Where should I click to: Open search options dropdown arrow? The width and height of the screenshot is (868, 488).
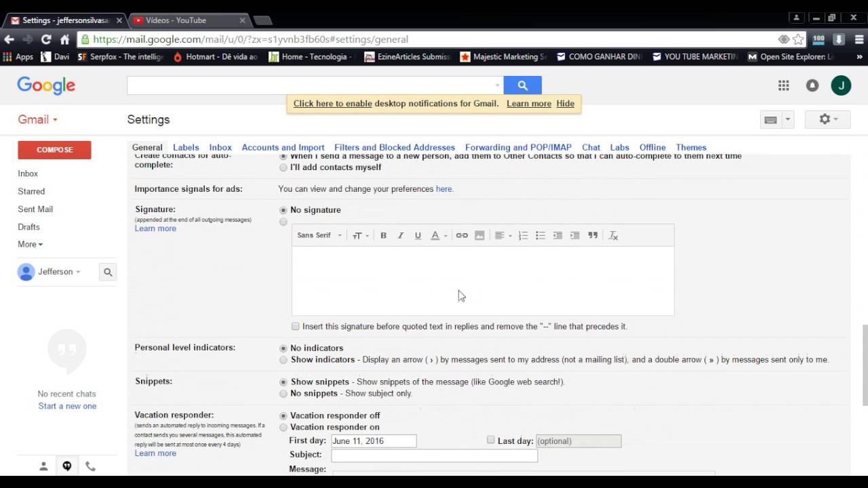pos(497,85)
